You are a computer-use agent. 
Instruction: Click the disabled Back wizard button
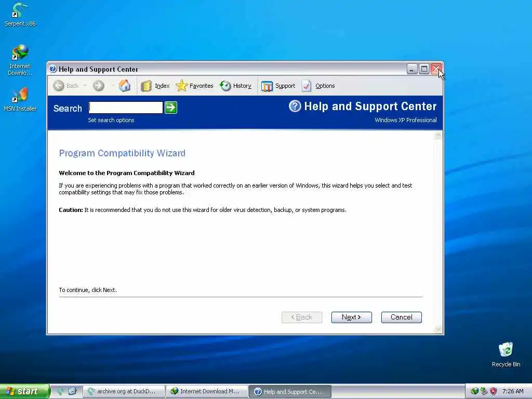(x=302, y=317)
